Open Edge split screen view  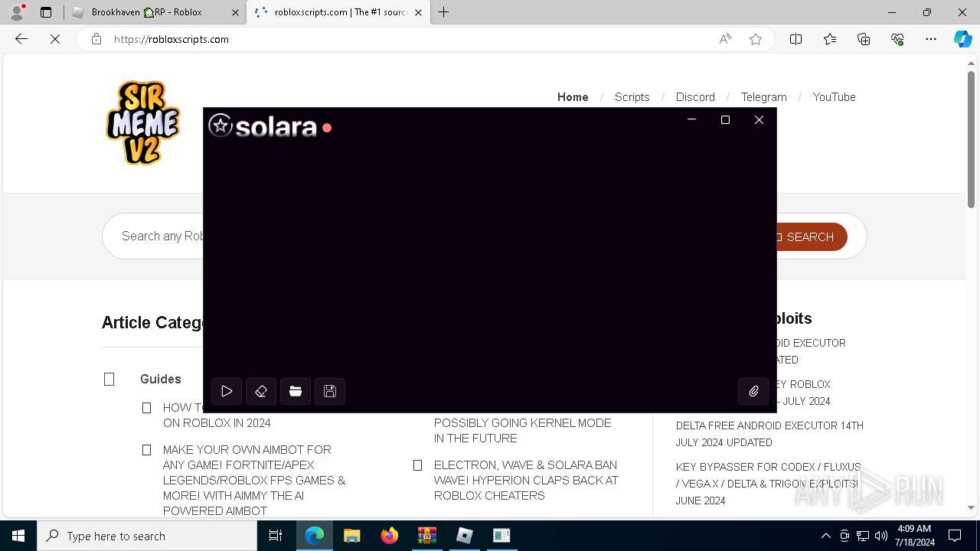coord(795,39)
